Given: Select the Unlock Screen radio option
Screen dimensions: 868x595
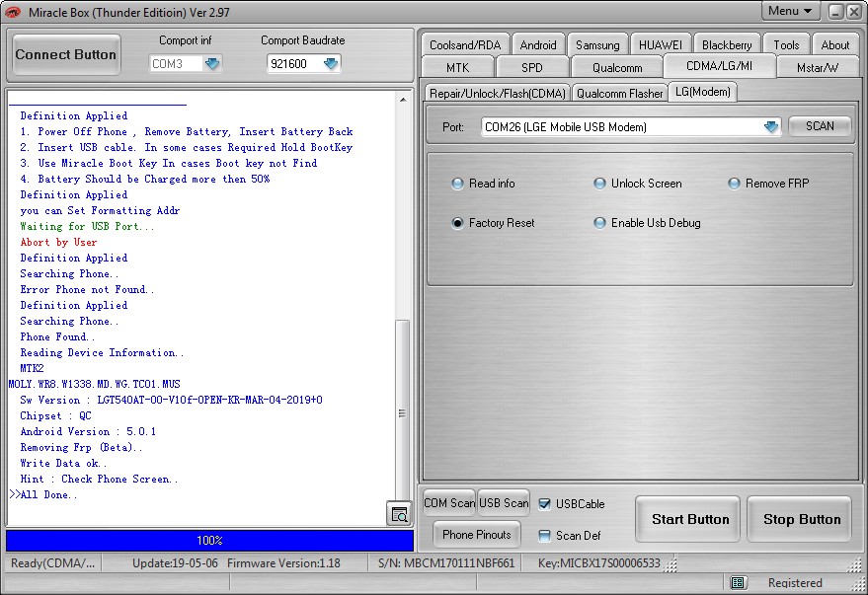Looking at the screenshot, I should coord(638,184).
